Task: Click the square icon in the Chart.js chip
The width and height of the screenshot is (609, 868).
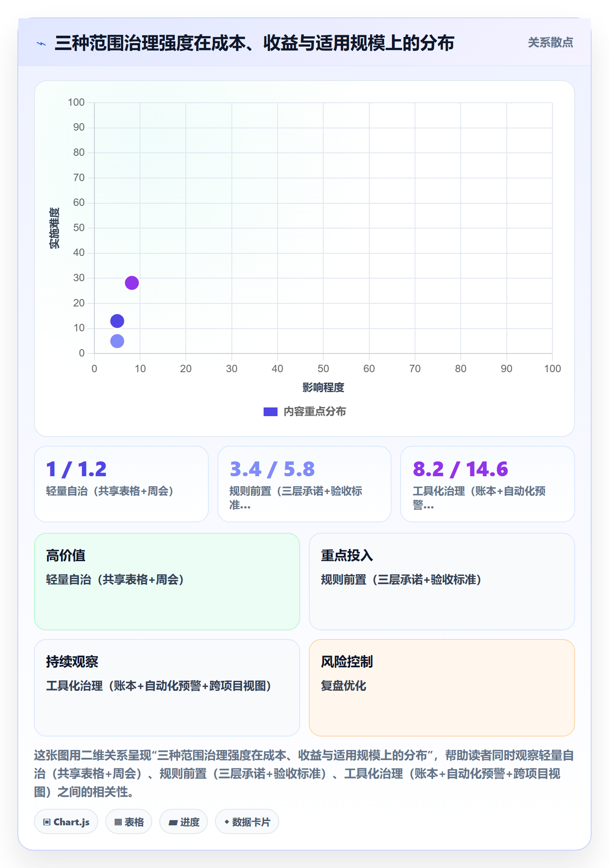Action: (47, 822)
